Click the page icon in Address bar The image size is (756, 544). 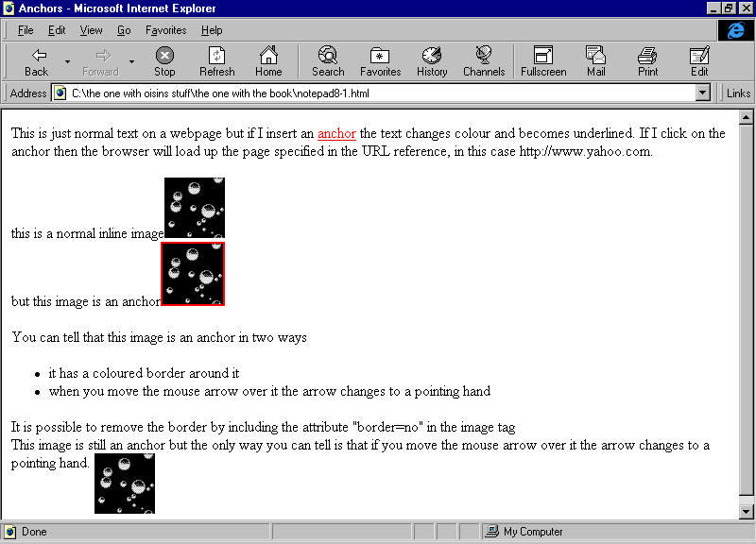coord(60,93)
